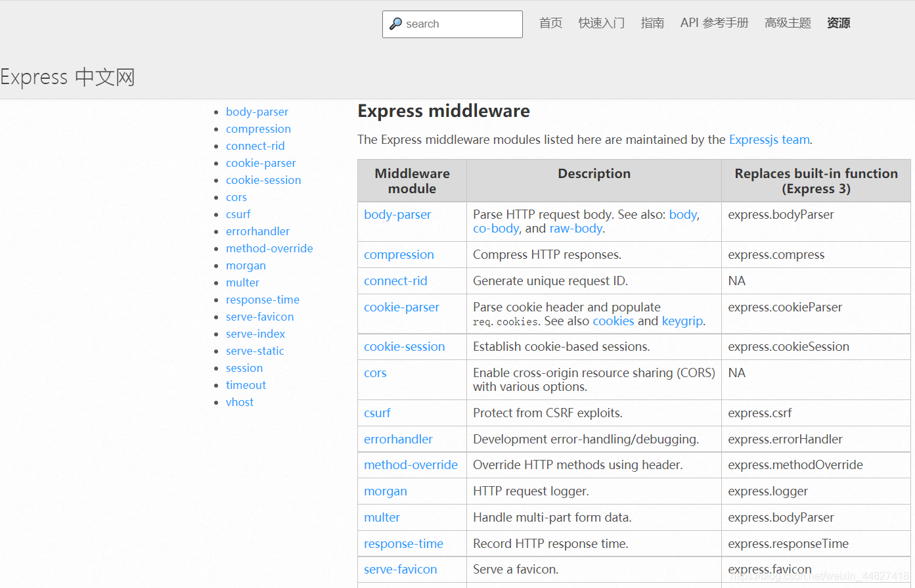Select vhost in sidebar list
The height and width of the screenshot is (588, 915).
pyautogui.click(x=240, y=402)
